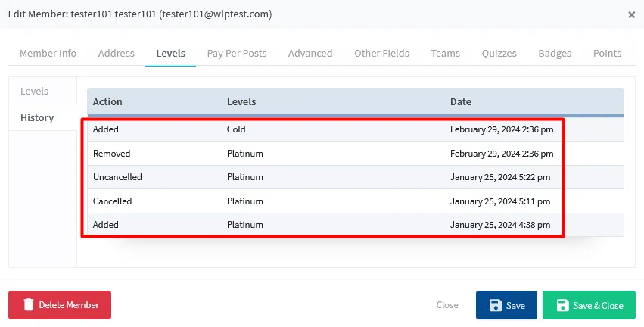Click the disk icon on Save & Close
644x327 pixels.
click(x=562, y=305)
